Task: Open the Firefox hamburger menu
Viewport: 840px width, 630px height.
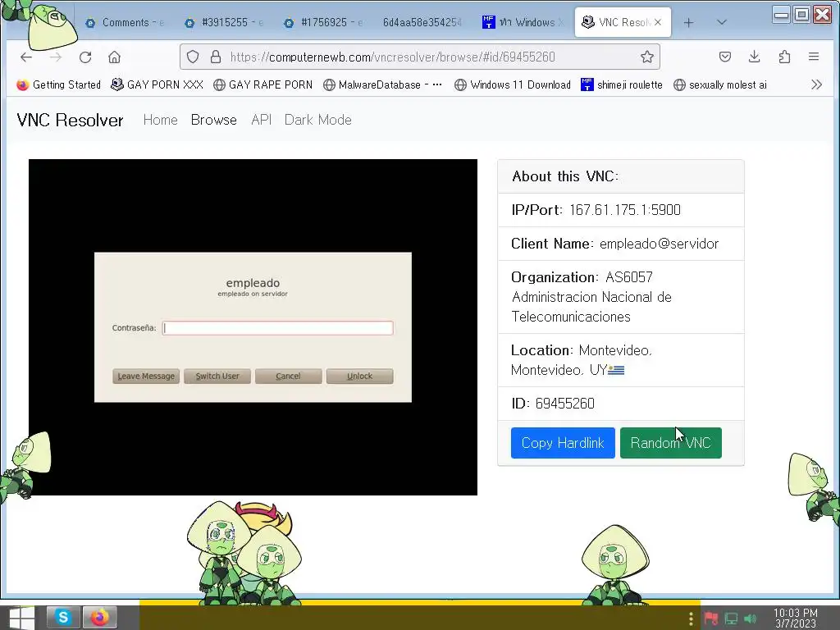Action: 813,57
